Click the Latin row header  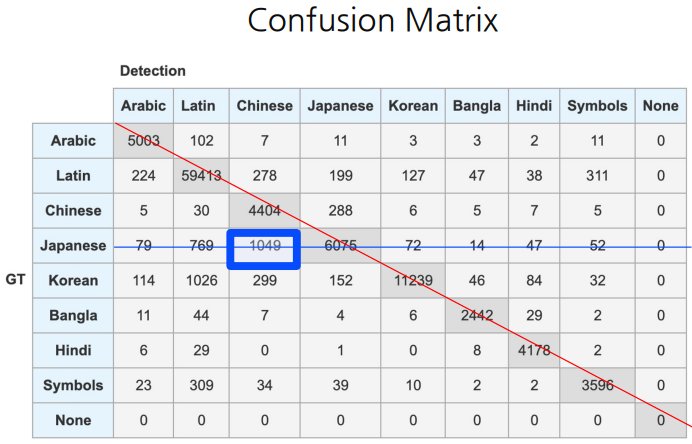coord(73,176)
